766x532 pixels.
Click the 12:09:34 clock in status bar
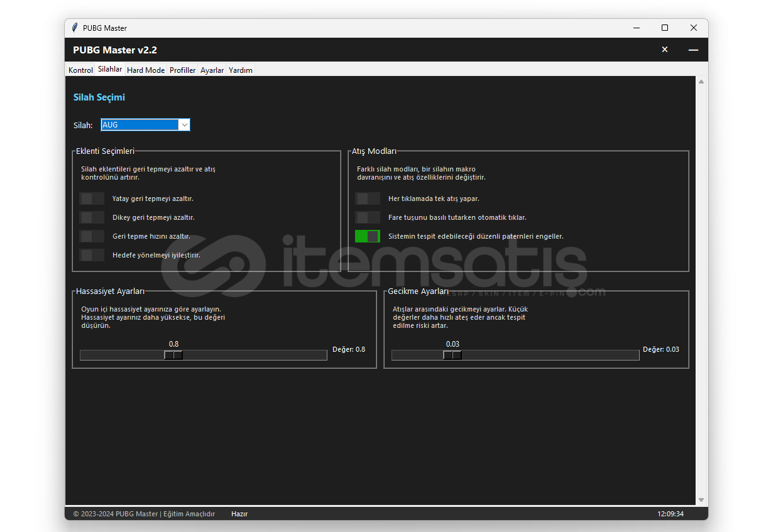click(x=670, y=514)
